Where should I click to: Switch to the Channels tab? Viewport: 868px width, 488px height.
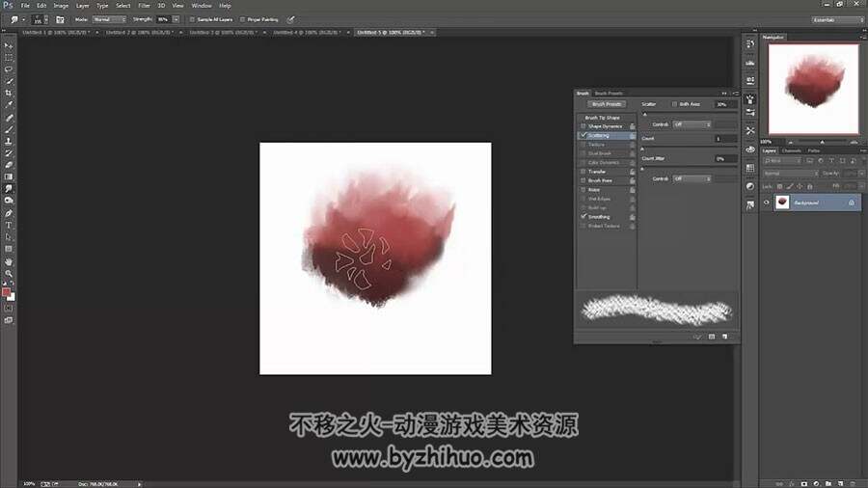(791, 150)
